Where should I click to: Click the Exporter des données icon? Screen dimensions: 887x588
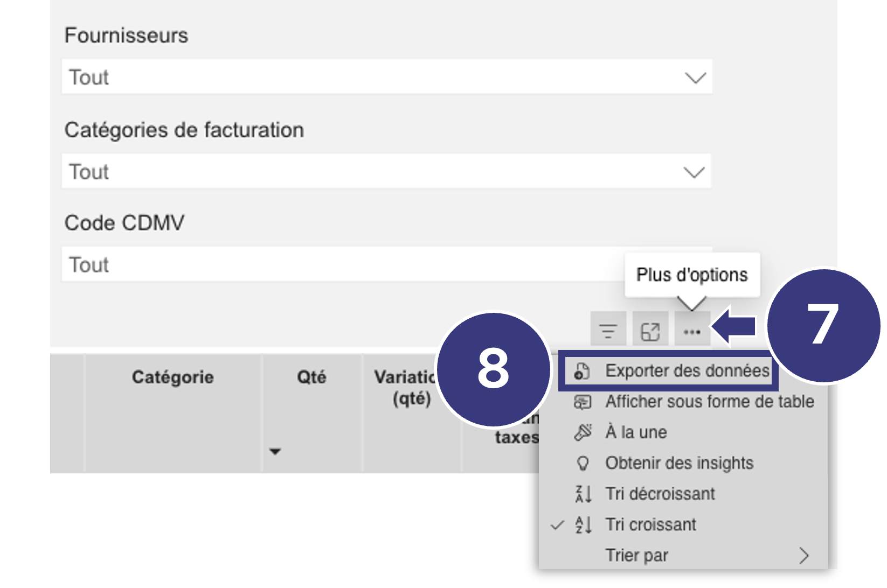583,371
